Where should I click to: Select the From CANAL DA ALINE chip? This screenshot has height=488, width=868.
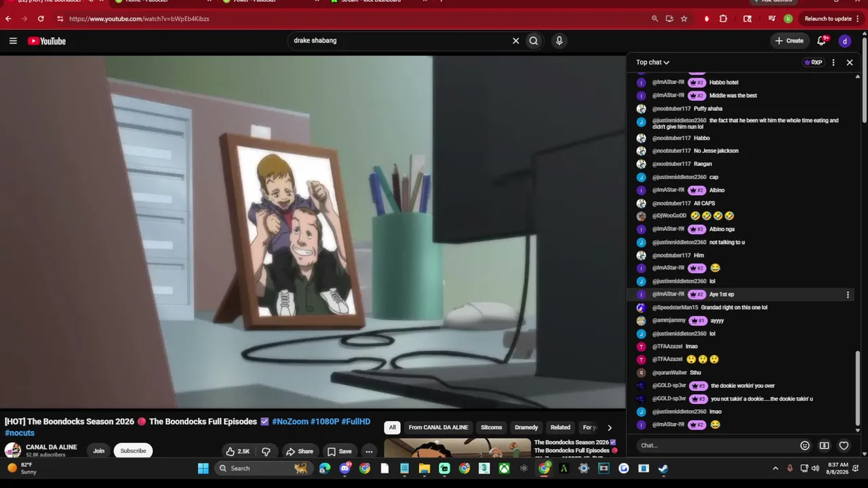point(438,428)
